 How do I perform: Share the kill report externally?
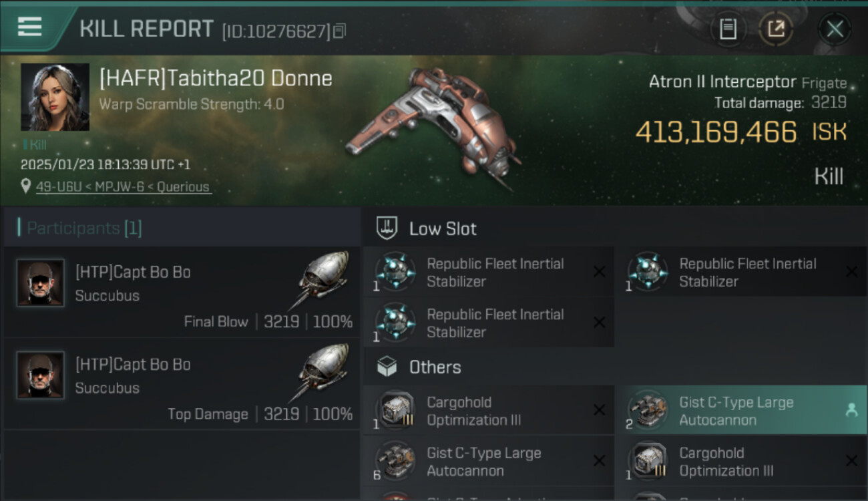tap(775, 29)
